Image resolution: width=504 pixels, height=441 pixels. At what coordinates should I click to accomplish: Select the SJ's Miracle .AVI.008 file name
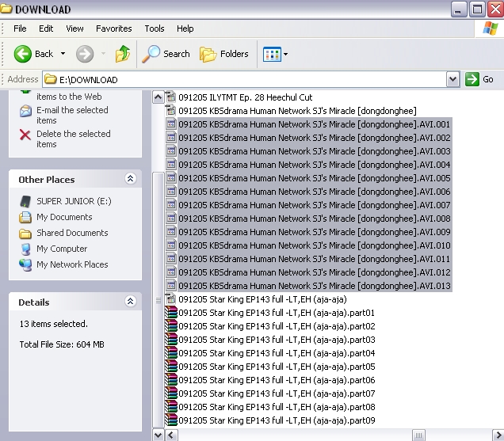click(315, 219)
